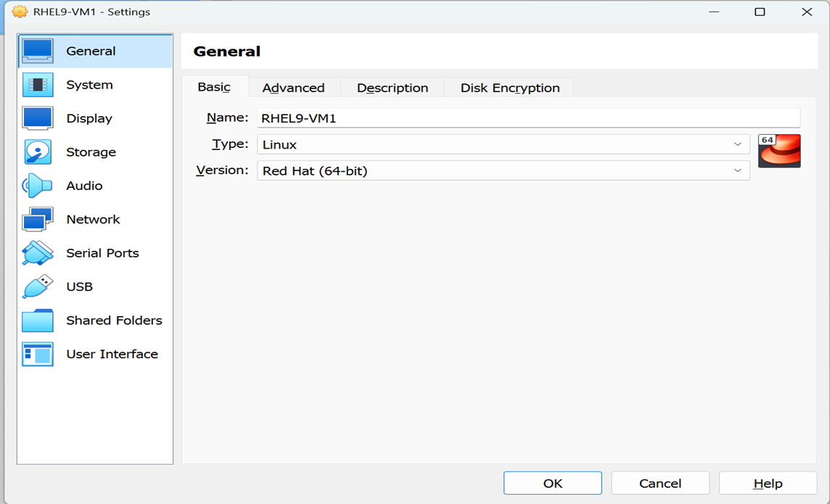Click the System chip icon
Screen dimensions: 830x504
[x=38, y=85]
